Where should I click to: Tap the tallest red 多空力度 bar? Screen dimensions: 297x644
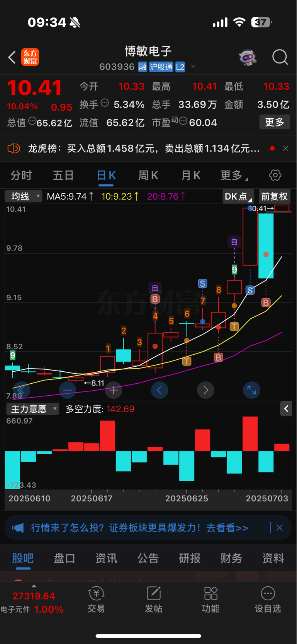pyautogui.click(x=250, y=434)
